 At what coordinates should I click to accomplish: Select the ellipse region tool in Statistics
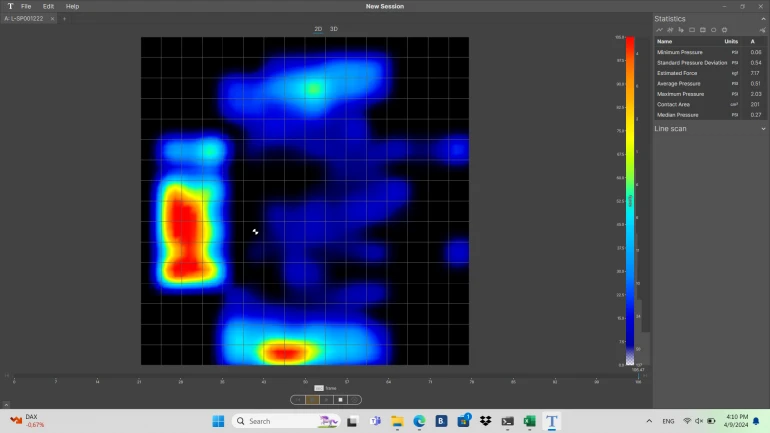(713, 30)
